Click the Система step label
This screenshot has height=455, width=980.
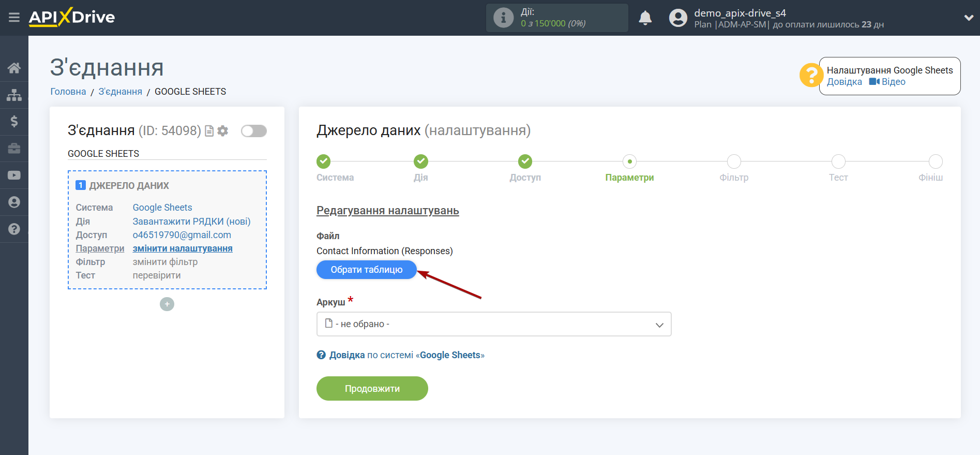point(335,178)
